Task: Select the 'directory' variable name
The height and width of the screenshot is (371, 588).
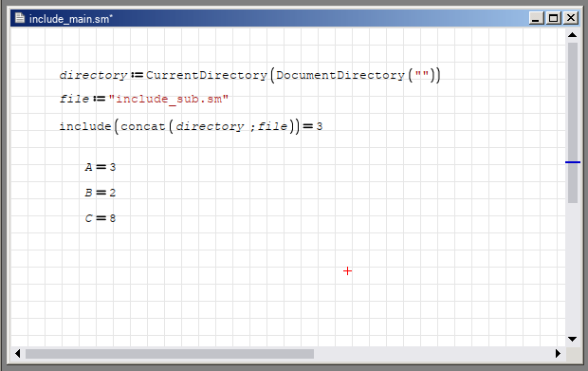Action: pyautogui.click(x=94, y=75)
